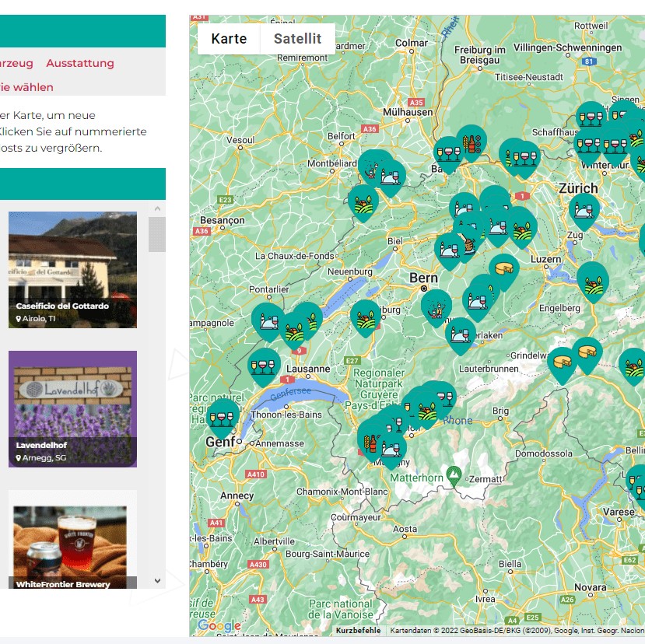The height and width of the screenshot is (644, 645).
Task: Select the restaurant marker south of Zürich
Action: tap(584, 212)
